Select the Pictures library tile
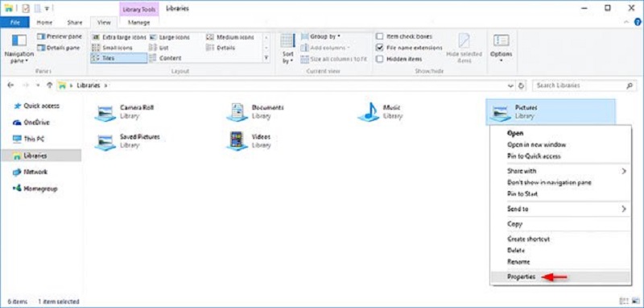 tap(551, 112)
